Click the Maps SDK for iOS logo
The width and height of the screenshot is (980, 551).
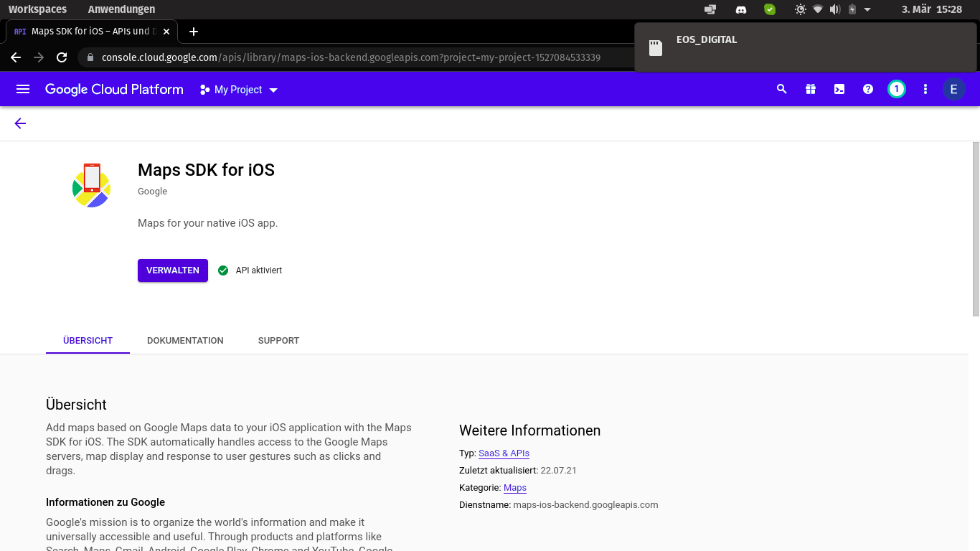point(92,185)
